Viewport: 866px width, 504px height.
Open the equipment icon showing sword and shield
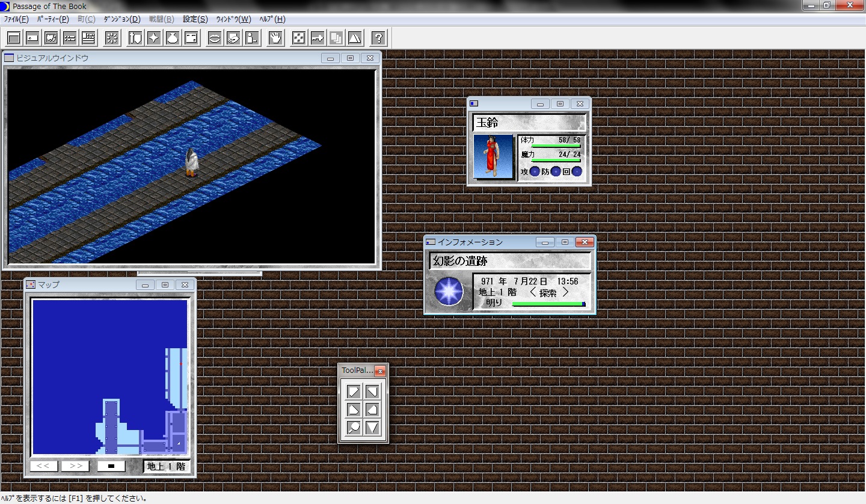(134, 37)
